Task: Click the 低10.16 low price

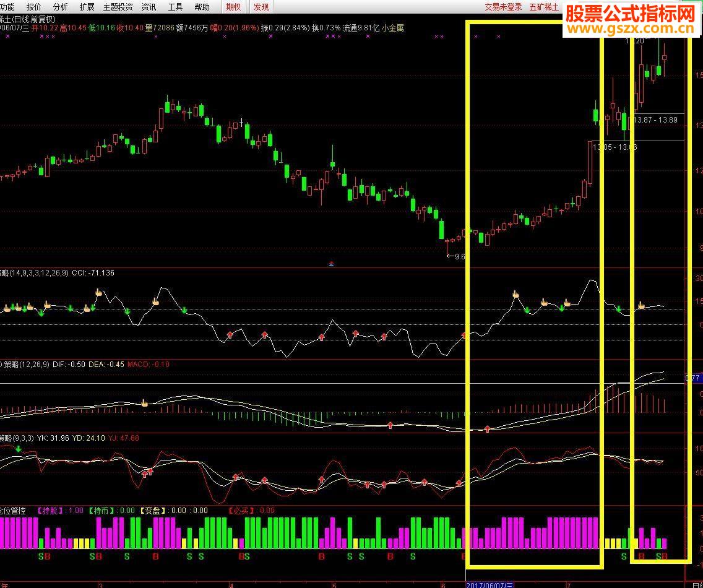Action: (x=101, y=28)
